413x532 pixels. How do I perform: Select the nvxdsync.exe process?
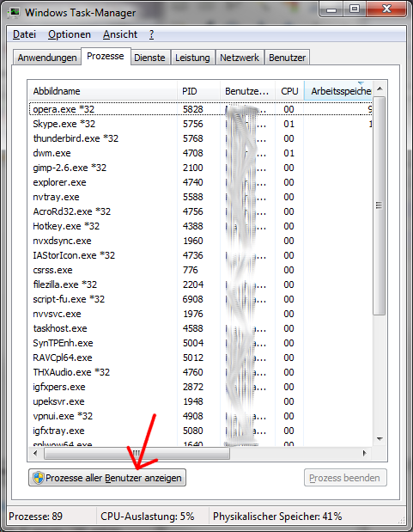(200, 241)
